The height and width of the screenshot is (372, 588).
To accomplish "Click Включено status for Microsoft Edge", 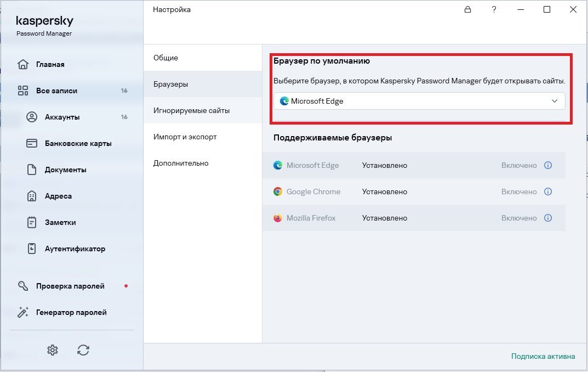I will (519, 165).
